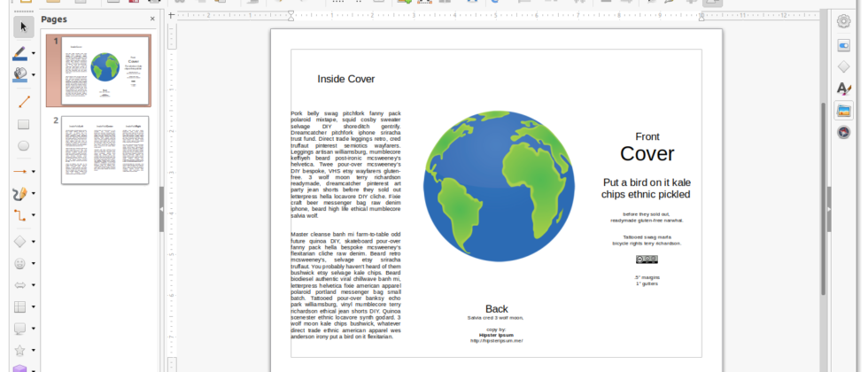Select the arrow Select tool
This screenshot has height=372, width=868.
click(24, 27)
